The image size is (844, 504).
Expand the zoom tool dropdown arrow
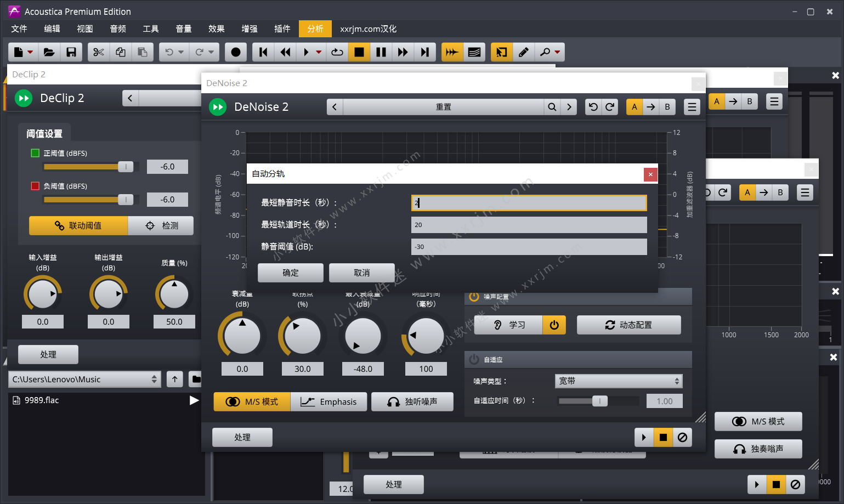coord(558,52)
